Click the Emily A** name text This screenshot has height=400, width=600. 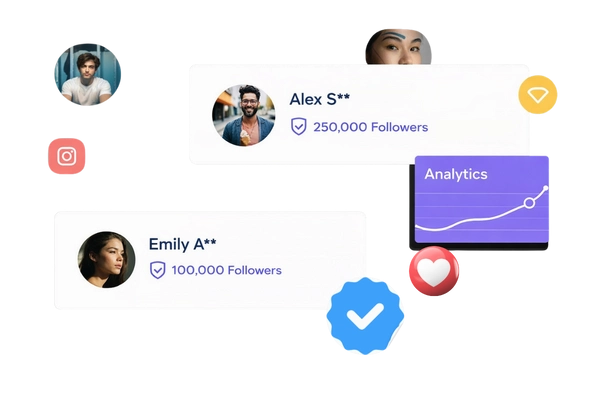(x=183, y=244)
